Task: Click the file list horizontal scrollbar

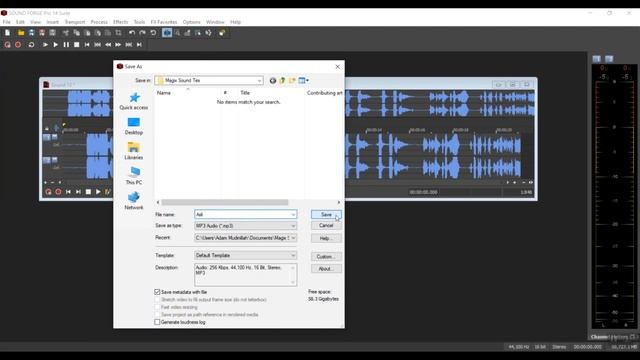Action: pyautogui.click(x=225, y=202)
